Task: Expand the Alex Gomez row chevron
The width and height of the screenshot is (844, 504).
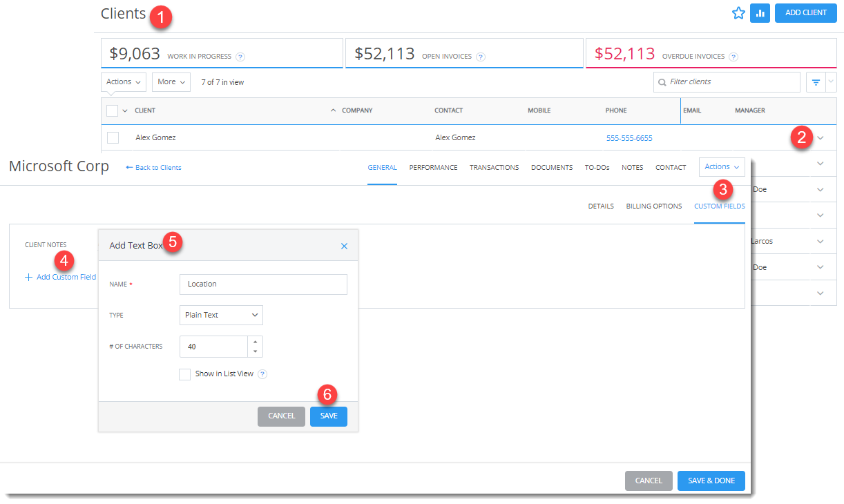Action: click(821, 138)
